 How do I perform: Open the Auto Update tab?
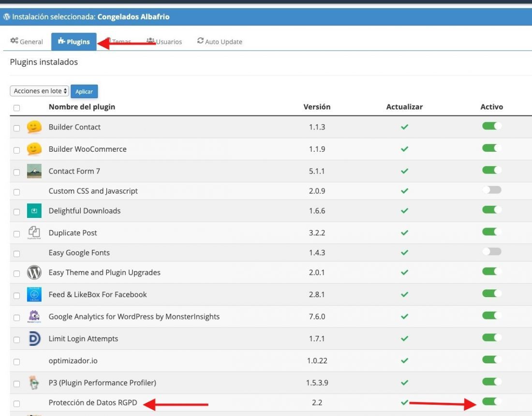pos(220,42)
